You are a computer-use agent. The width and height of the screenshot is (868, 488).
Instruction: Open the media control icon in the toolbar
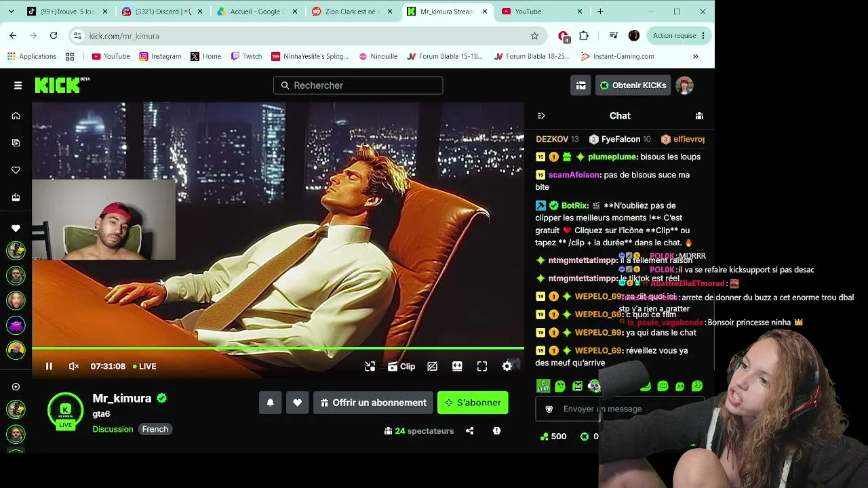pos(614,36)
